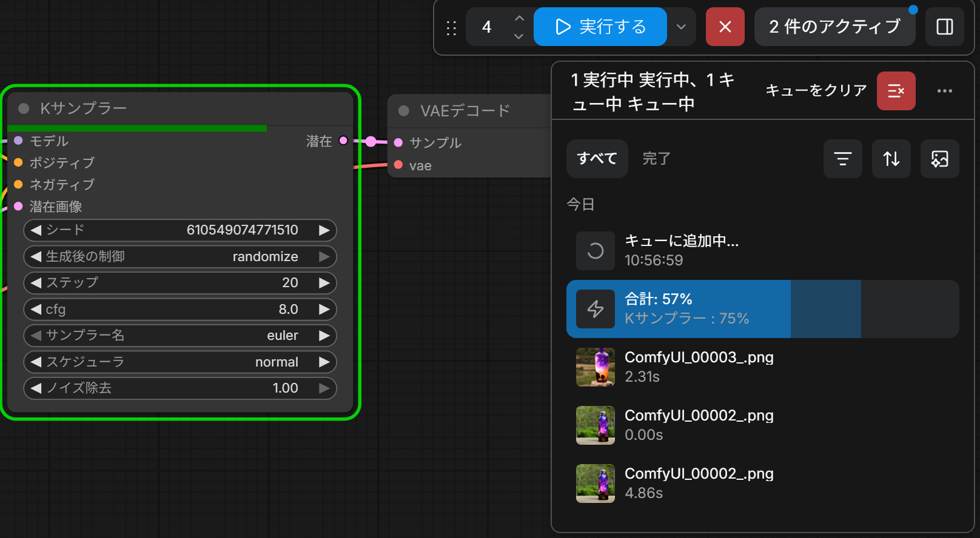Click the 合計: 57% progress bar

coord(763,309)
